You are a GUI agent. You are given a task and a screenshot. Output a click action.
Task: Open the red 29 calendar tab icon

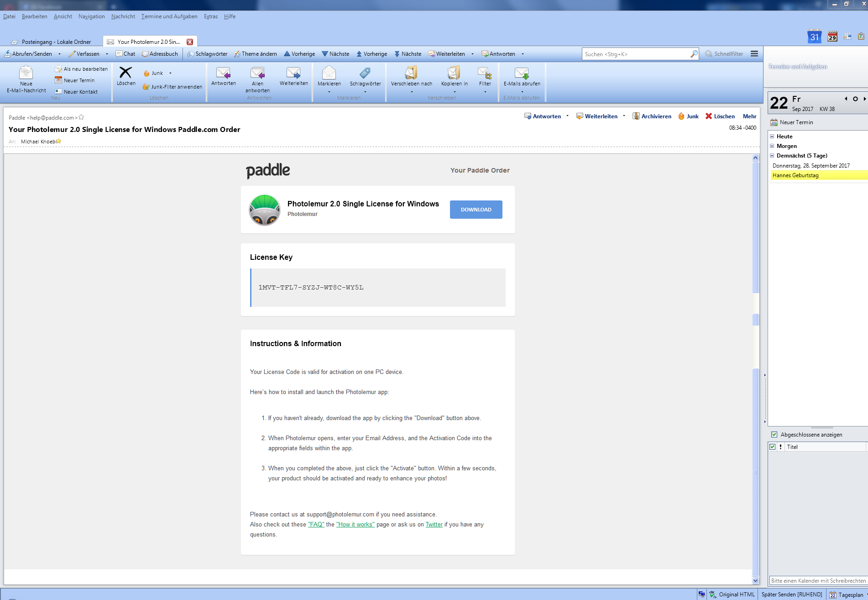click(x=832, y=37)
